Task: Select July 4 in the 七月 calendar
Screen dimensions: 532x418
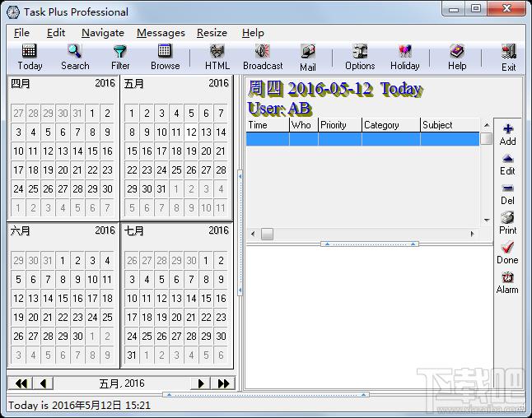Action: [147, 279]
